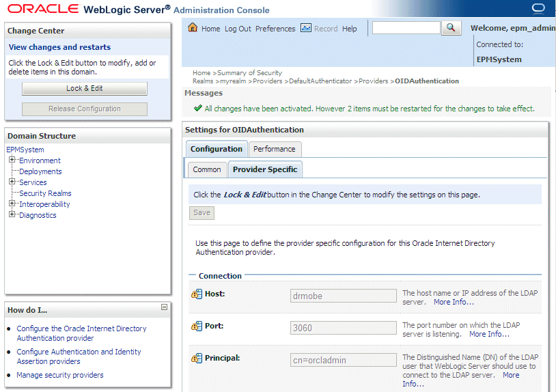Click the Record chart icon

click(x=305, y=27)
